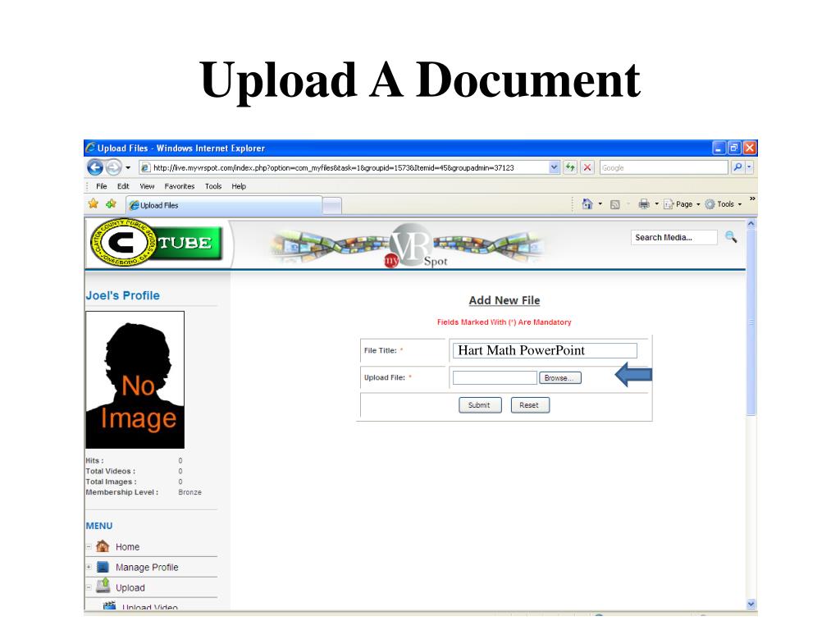
Task: Open the File menu
Action: coord(101,186)
